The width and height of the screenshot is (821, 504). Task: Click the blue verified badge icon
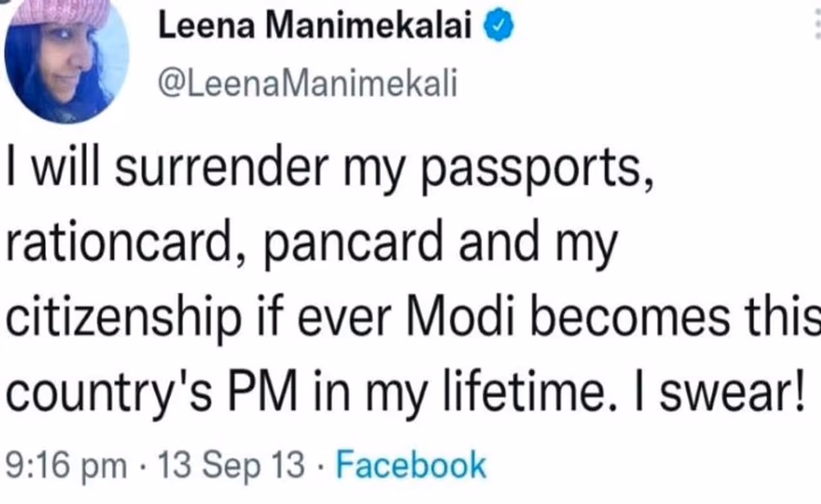coord(500,27)
